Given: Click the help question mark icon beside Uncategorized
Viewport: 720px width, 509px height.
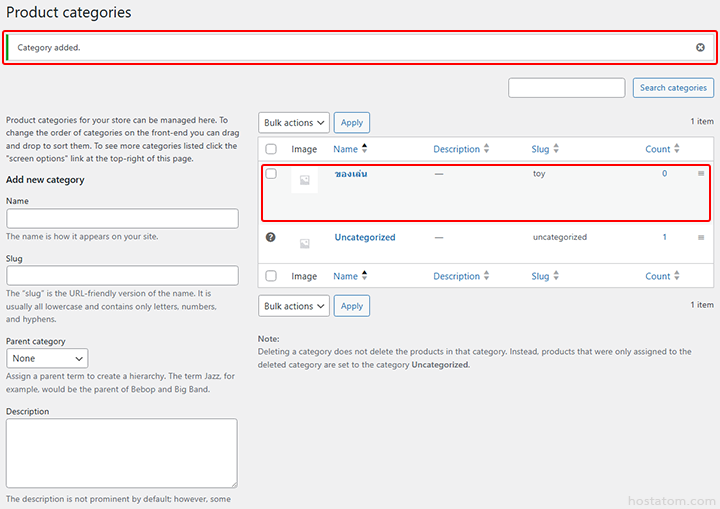Looking at the screenshot, I should pos(270,238).
